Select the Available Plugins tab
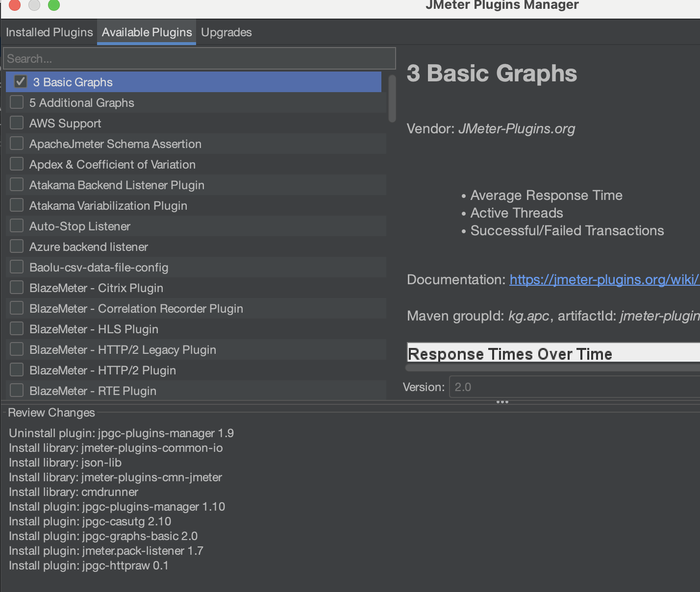700x592 pixels. (x=147, y=32)
